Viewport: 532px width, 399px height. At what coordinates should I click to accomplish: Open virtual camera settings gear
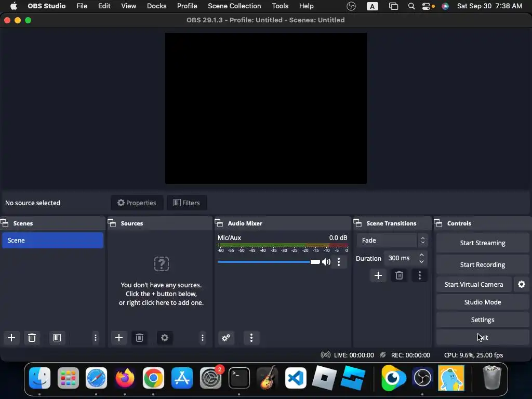(522, 284)
